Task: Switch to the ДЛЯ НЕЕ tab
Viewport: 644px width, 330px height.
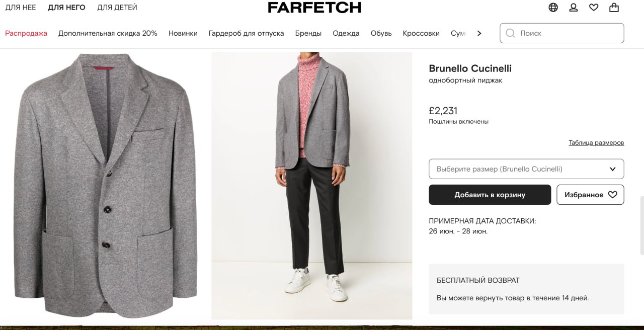Action: point(21,8)
